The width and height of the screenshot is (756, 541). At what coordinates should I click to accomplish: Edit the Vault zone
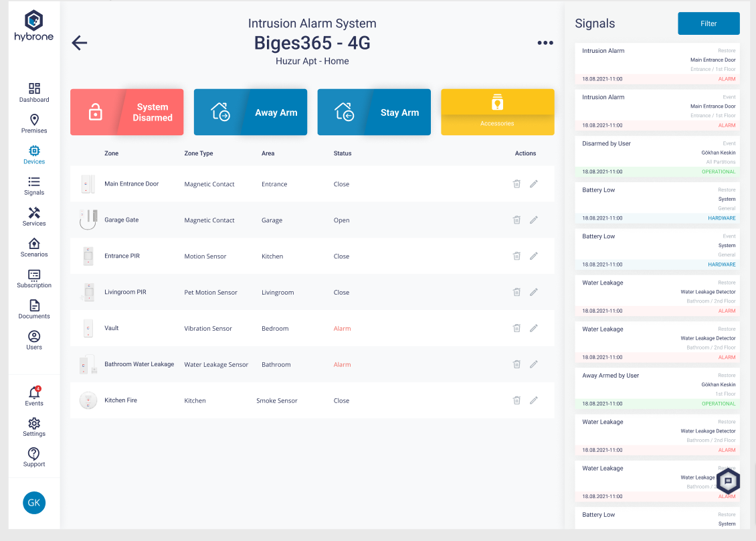point(534,328)
